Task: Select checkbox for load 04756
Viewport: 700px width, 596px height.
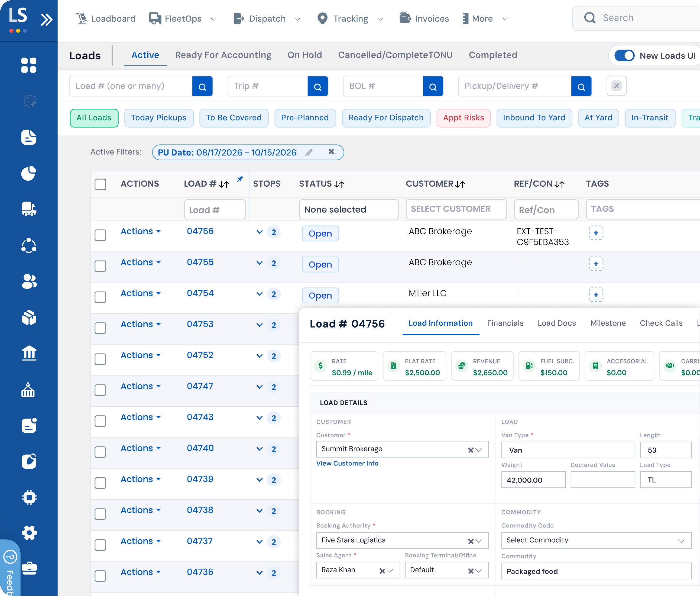Action: pos(100,235)
